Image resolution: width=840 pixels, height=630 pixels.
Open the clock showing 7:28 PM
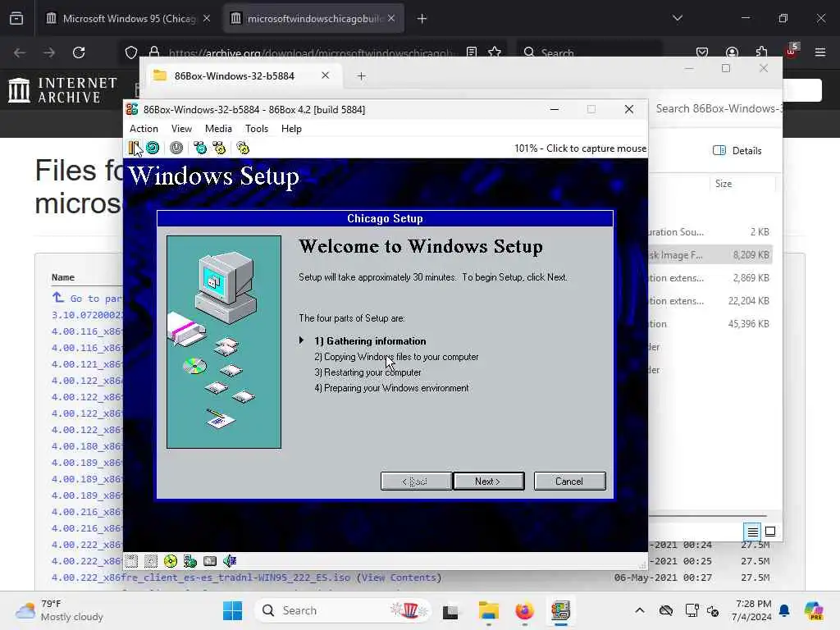[x=752, y=610]
